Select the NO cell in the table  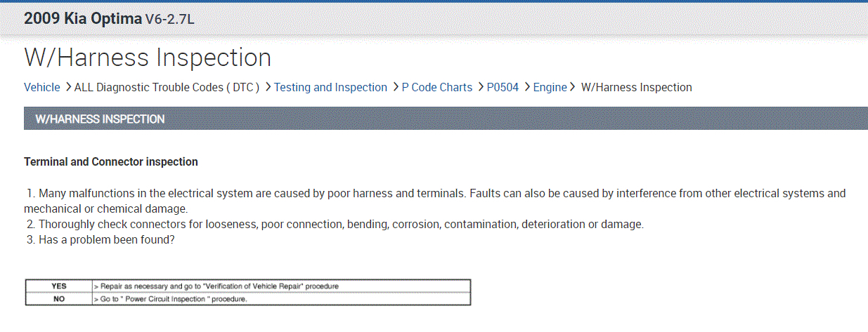[x=59, y=299]
